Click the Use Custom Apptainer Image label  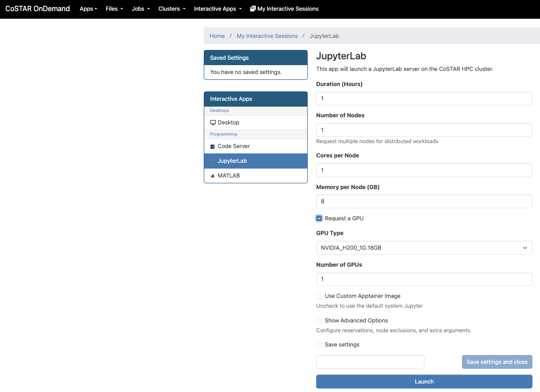(363, 296)
